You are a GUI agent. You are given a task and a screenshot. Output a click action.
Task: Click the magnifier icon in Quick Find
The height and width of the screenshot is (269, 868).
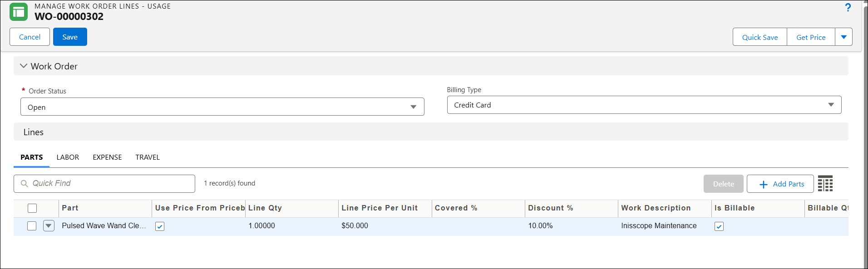pyautogui.click(x=25, y=184)
